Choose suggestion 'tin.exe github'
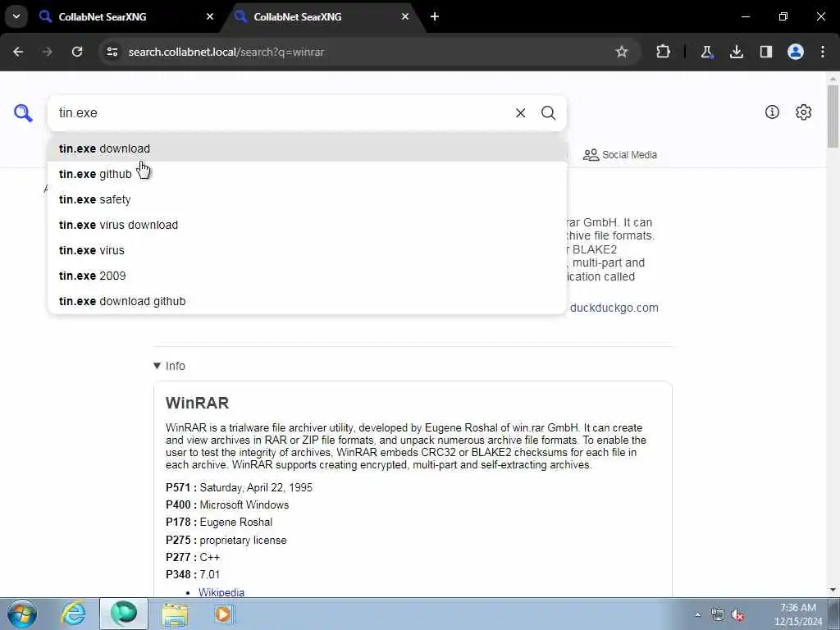 [x=307, y=174]
